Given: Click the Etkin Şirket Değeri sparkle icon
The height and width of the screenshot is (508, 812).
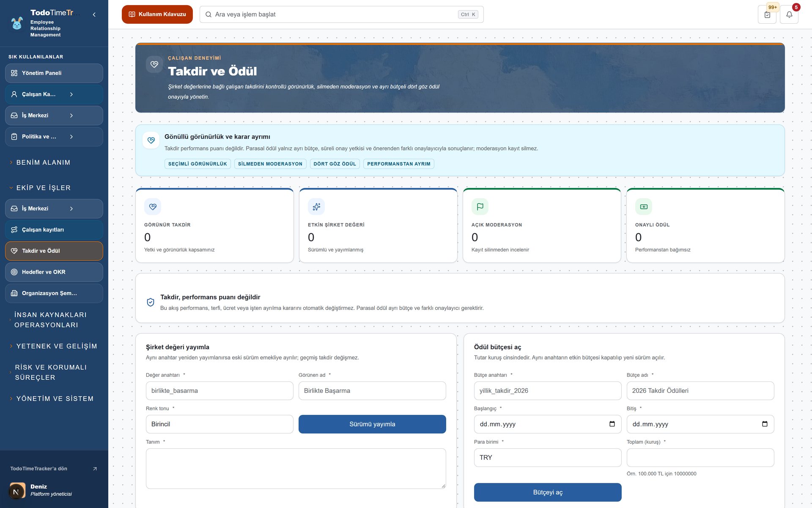Looking at the screenshot, I should point(316,207).
